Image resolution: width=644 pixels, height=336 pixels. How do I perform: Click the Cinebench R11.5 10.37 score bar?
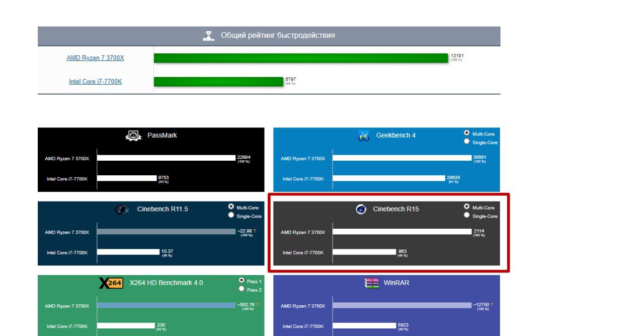pyautogui.click(x=128, y=251)
